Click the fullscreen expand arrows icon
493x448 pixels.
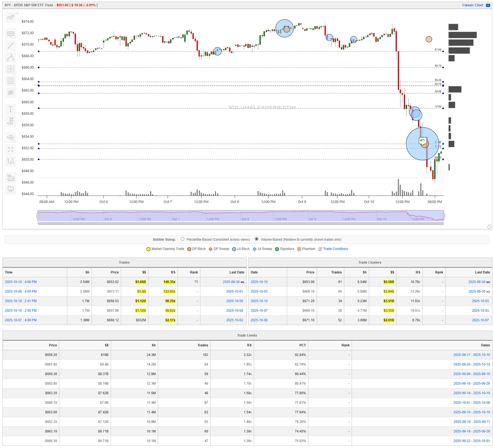pos(11,149)
